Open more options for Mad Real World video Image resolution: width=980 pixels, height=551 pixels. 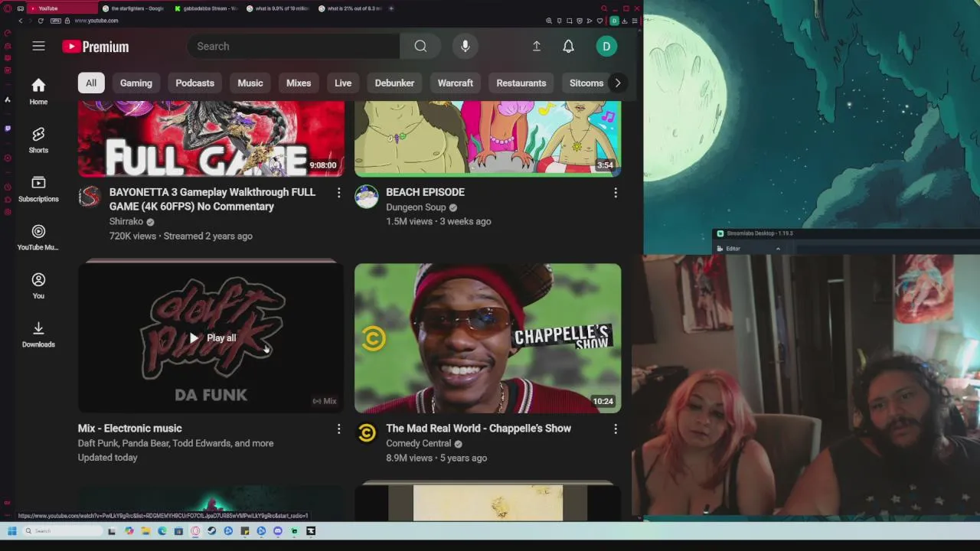pos(615,429)
